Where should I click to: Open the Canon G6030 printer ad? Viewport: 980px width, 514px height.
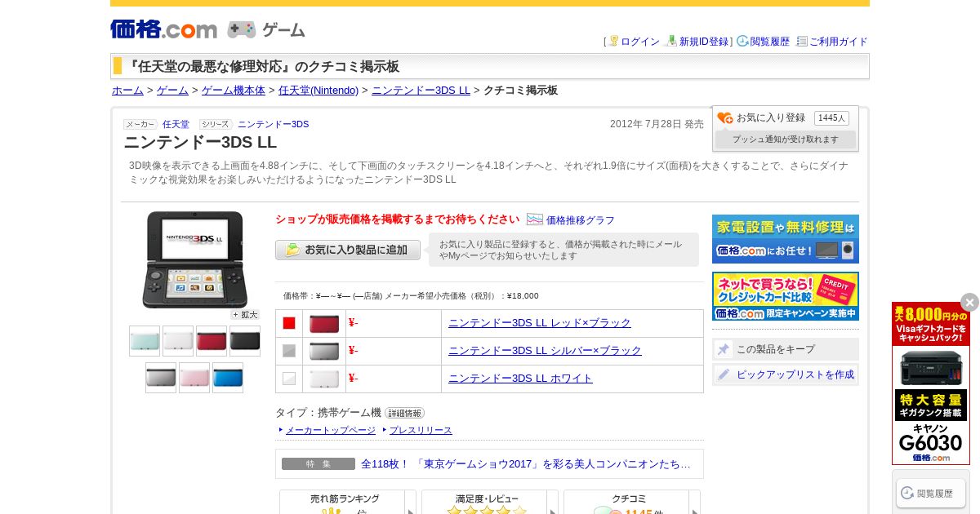(x=931, y=383)
